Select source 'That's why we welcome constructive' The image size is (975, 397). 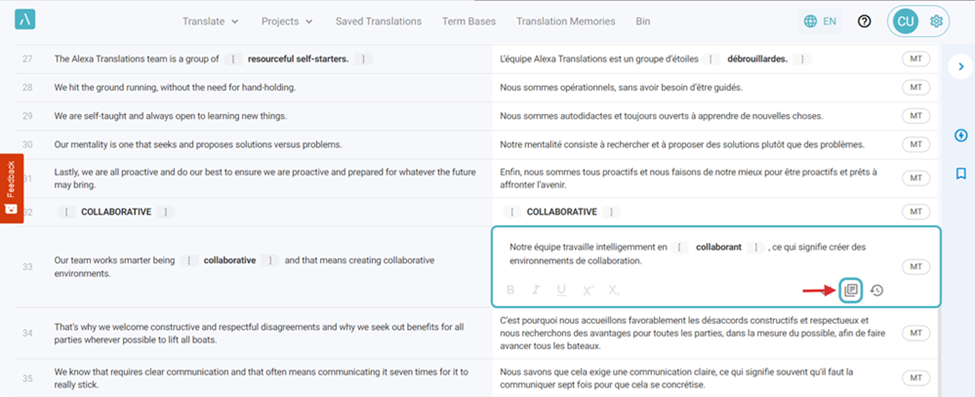(x=259, y=333)
